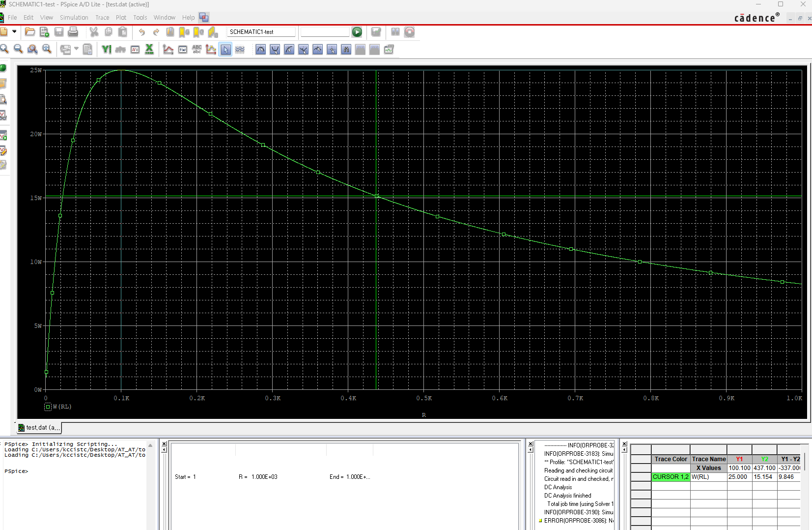Click the binoculars Cursor Search icon

coord(346,49)
